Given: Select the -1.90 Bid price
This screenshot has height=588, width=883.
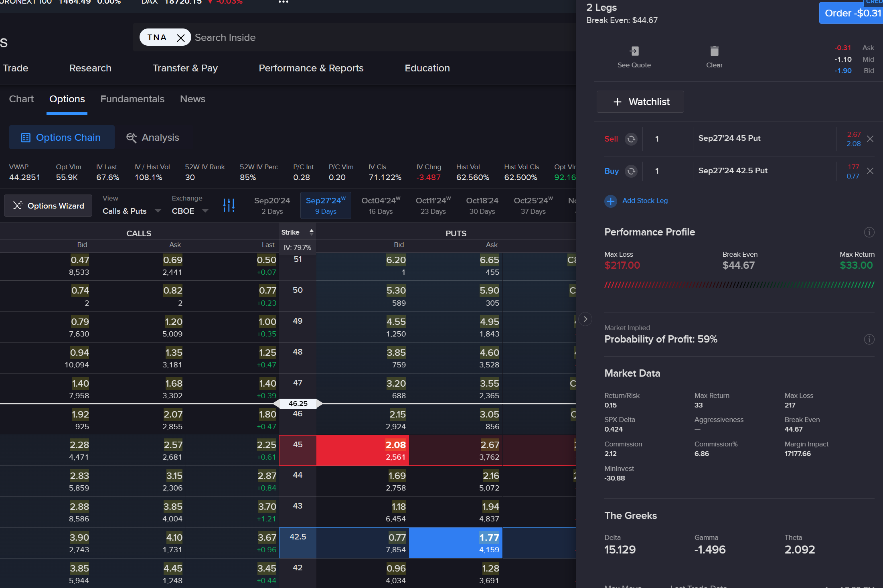Looking at the screenshot, I should (843, 71).
